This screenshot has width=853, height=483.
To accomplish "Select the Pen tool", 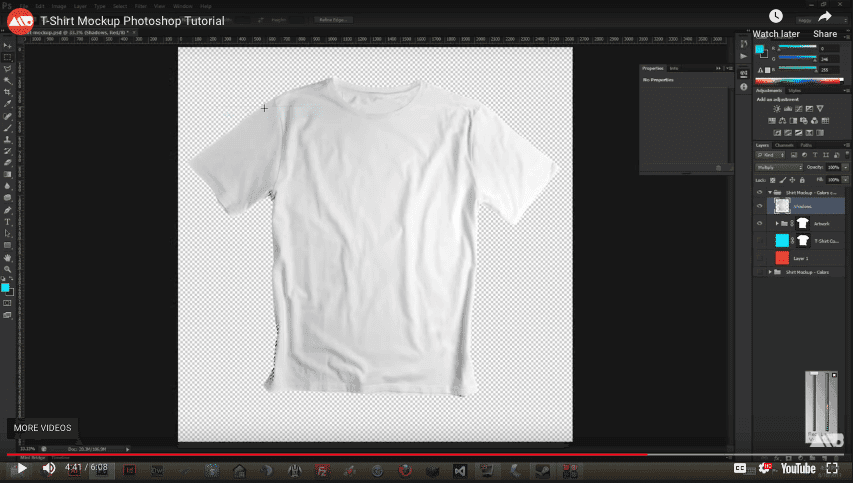I will [x=8, y=210].
